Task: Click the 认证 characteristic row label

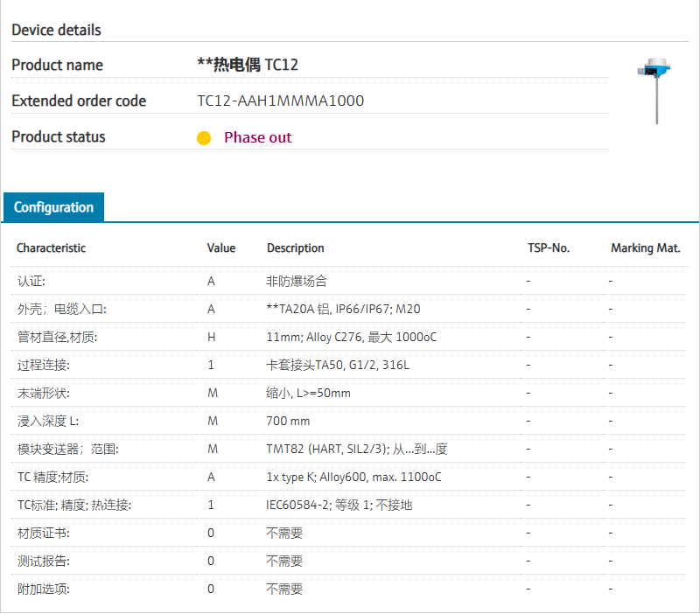Action: click(x=31, y=281)
